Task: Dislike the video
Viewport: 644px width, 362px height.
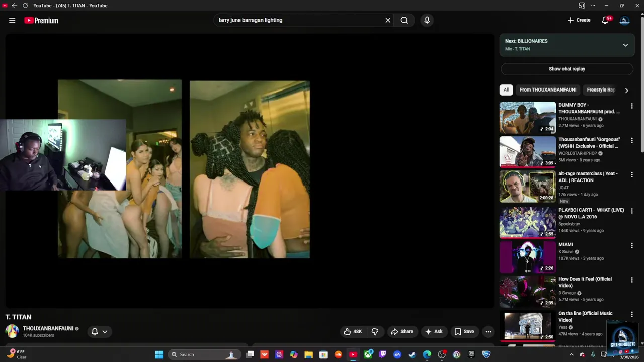Action: (x=375, y=331)
